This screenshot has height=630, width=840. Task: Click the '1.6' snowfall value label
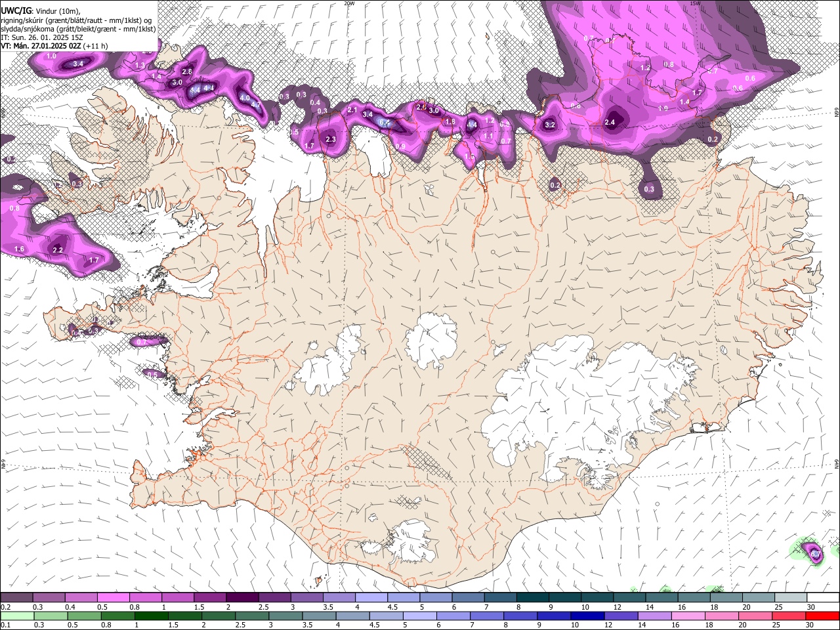click(x=19, y=249)
